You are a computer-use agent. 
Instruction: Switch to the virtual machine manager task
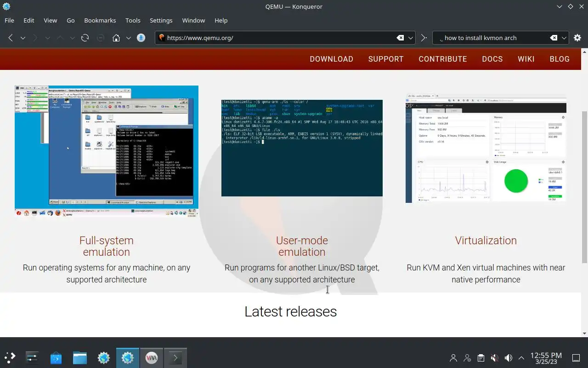tap(152, 357)
